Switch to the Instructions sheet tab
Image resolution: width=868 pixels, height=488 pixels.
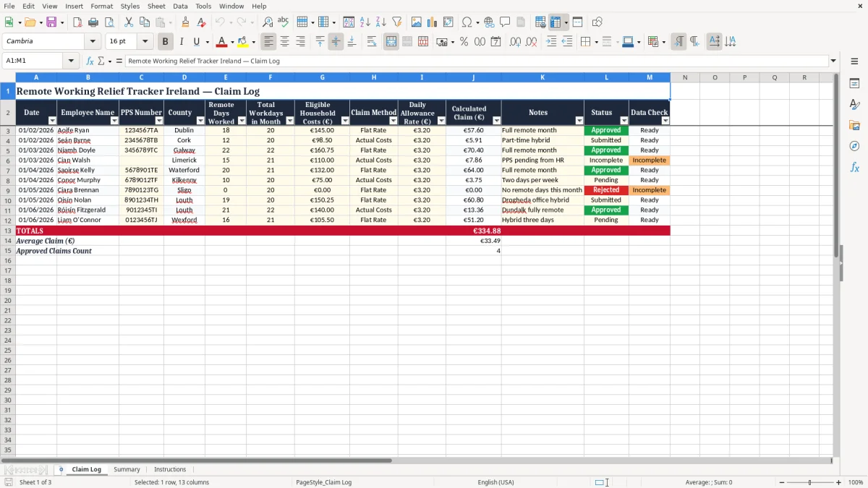(x=170, y=469)
